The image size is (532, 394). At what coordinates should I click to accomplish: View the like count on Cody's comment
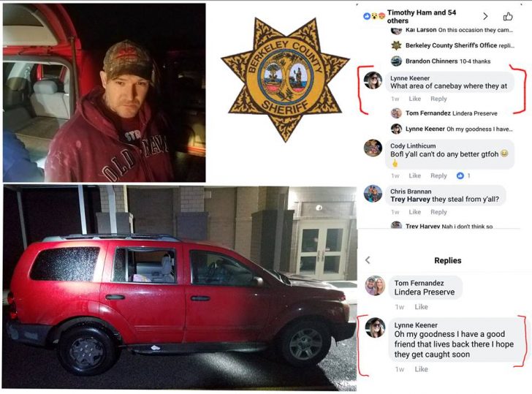click(x=463, y=175)
